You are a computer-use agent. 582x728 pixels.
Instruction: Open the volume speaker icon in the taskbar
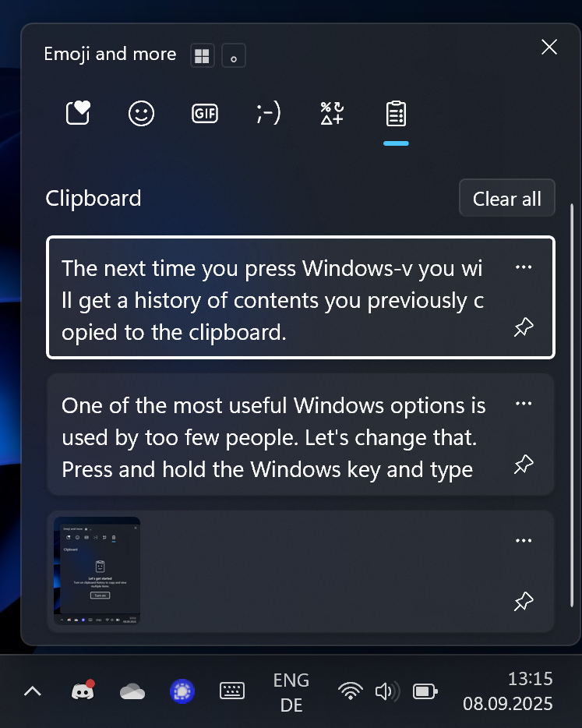pyautogui.click(x=387, y=692)
